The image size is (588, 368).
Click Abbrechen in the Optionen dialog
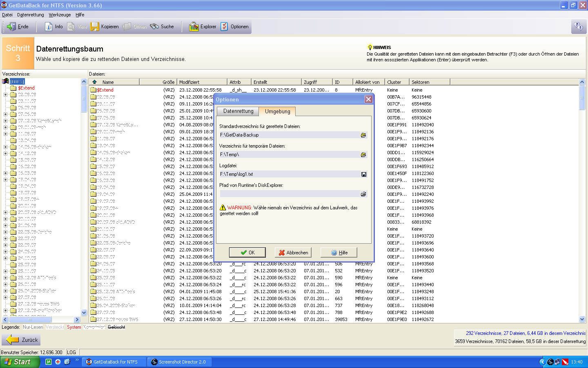293,252
